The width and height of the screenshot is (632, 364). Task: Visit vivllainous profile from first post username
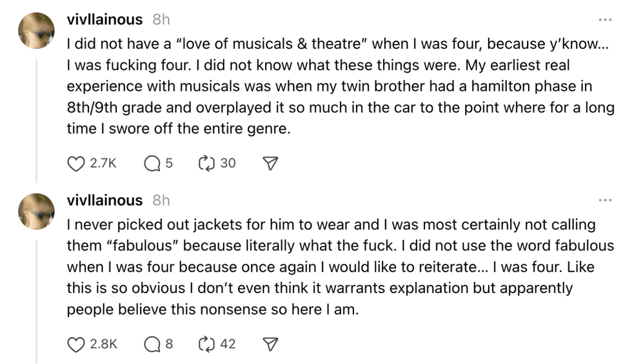(x=104, y=20)
